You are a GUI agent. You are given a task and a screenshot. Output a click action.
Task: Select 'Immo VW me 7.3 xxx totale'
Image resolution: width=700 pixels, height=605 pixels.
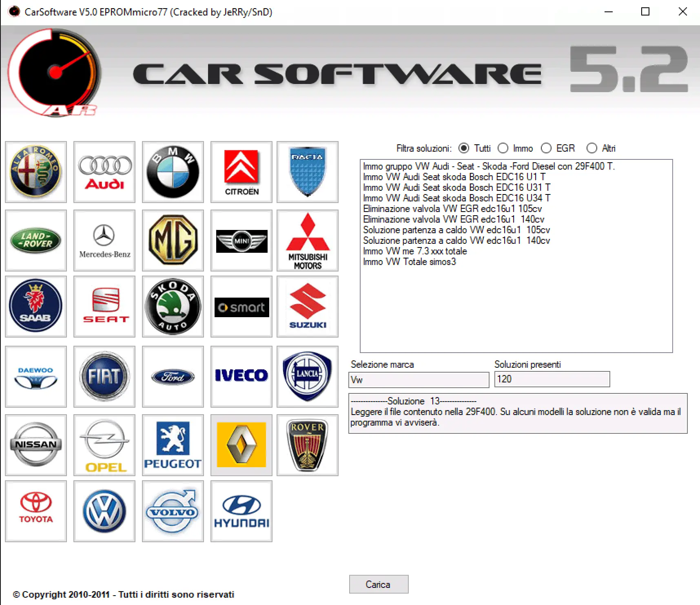(x=415, y=251)
